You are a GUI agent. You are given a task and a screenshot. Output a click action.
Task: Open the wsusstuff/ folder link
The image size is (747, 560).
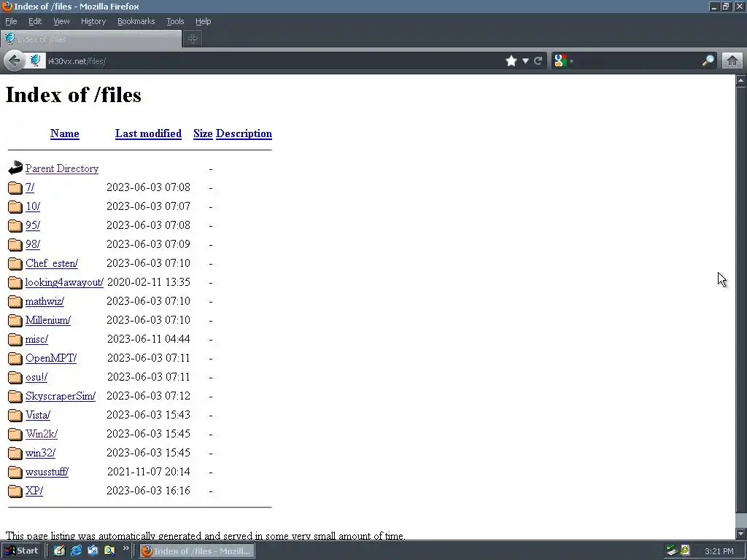[x=47, y=472]
